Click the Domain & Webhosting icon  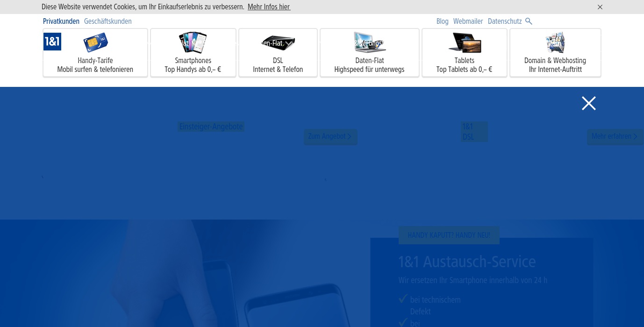(555, 43)
